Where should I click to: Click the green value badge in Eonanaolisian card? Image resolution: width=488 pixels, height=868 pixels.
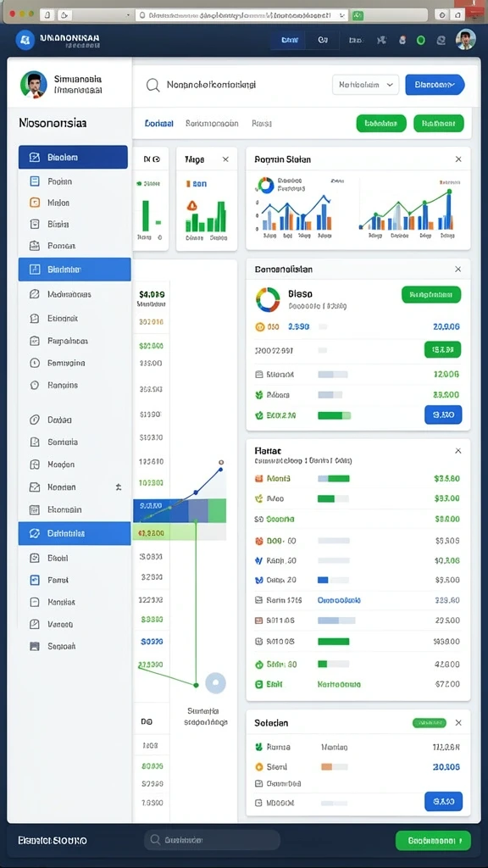coord(442,350)
